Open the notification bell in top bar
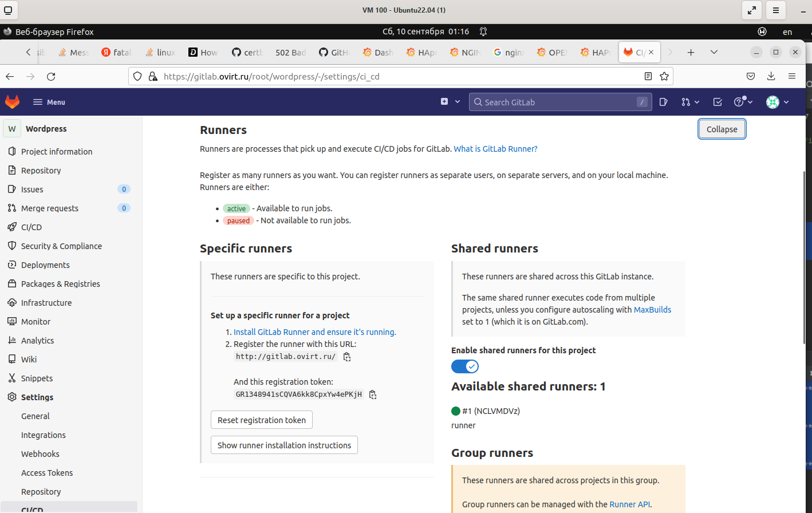Image resolution: width=812 pixels, height=513 pixels. pyautogui.click(x=483, y=31)
